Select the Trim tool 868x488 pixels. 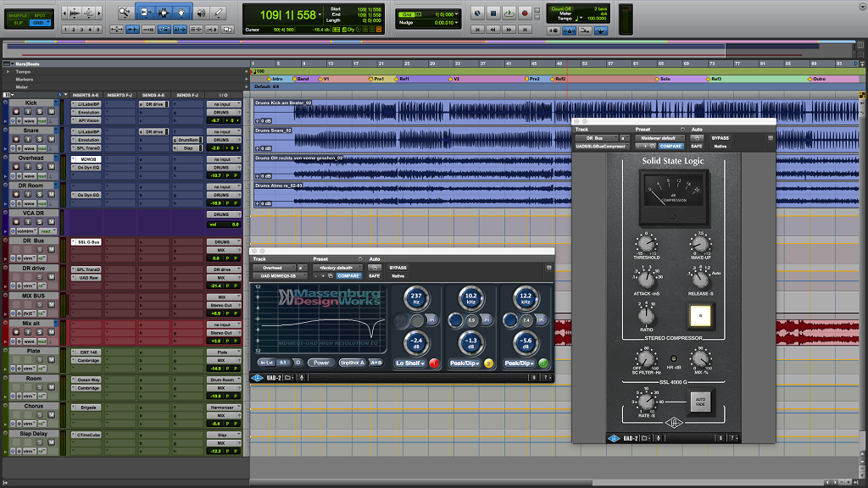(145, 12)
